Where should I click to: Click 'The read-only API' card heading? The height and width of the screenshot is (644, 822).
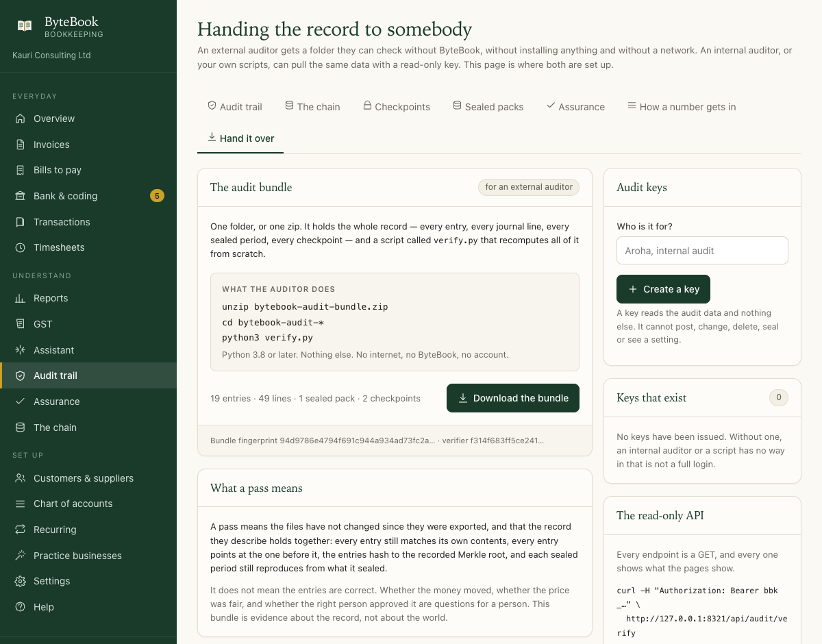point(660,516)
